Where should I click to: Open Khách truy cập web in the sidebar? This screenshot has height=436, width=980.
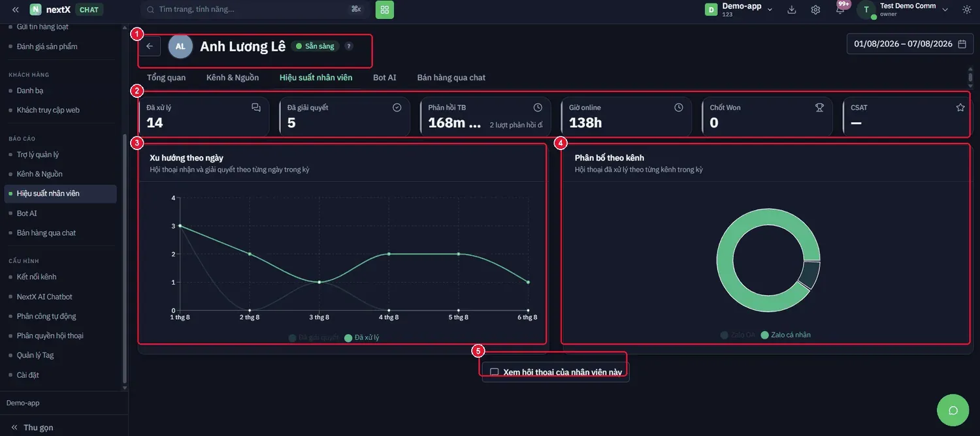48,110
